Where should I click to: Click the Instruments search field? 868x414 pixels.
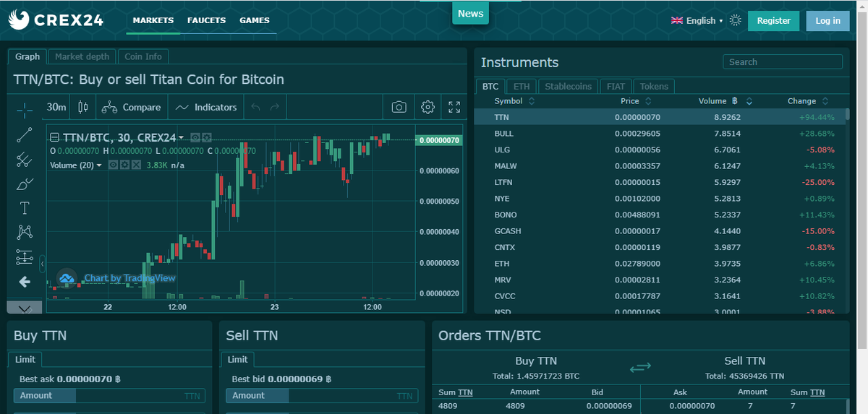[x=783, y=62]
